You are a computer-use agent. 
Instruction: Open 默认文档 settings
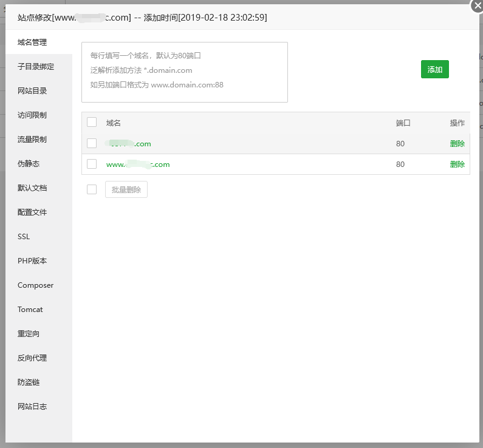coord(32,188)
